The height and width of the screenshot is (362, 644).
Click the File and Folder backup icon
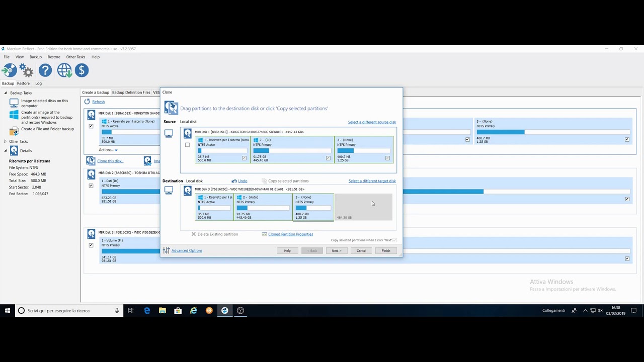[14, 131]
